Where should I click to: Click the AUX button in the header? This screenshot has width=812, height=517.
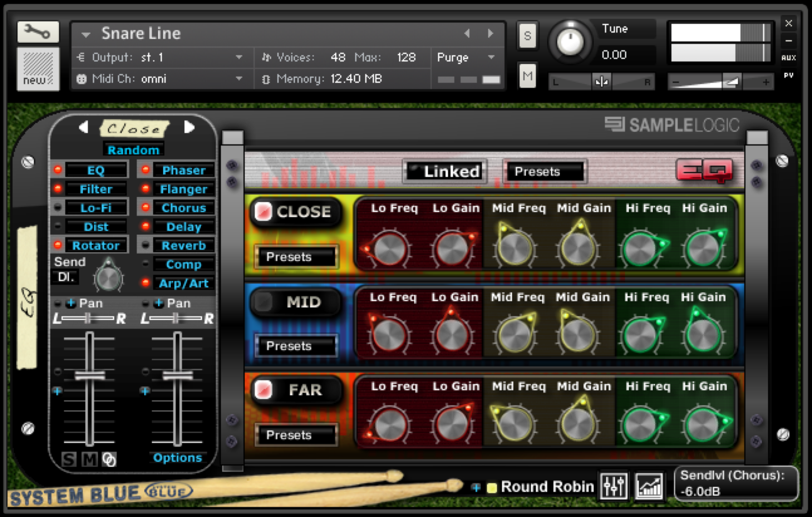pyautogui.click(x=789, y=58)
